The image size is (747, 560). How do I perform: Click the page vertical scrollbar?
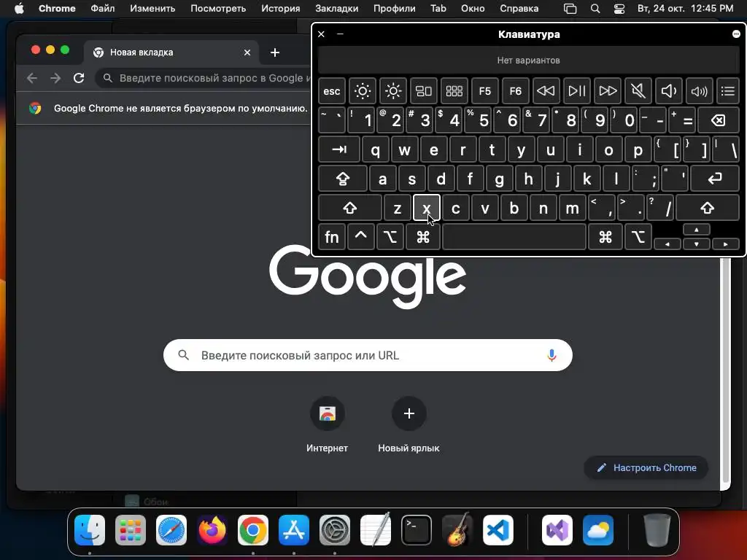point(726,371)
